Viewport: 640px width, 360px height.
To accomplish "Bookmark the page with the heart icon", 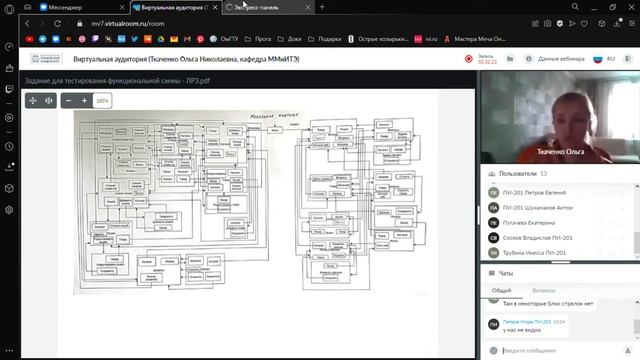I will point(584,24).
